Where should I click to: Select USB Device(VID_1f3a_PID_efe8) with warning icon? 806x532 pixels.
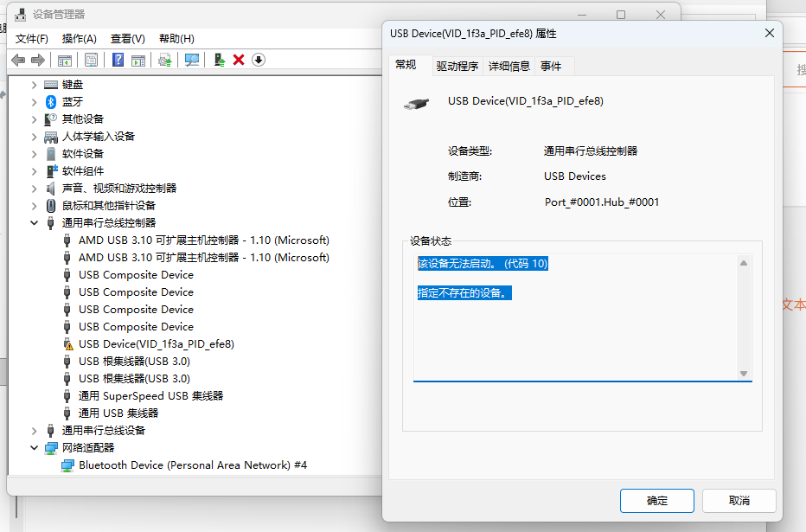156,343
